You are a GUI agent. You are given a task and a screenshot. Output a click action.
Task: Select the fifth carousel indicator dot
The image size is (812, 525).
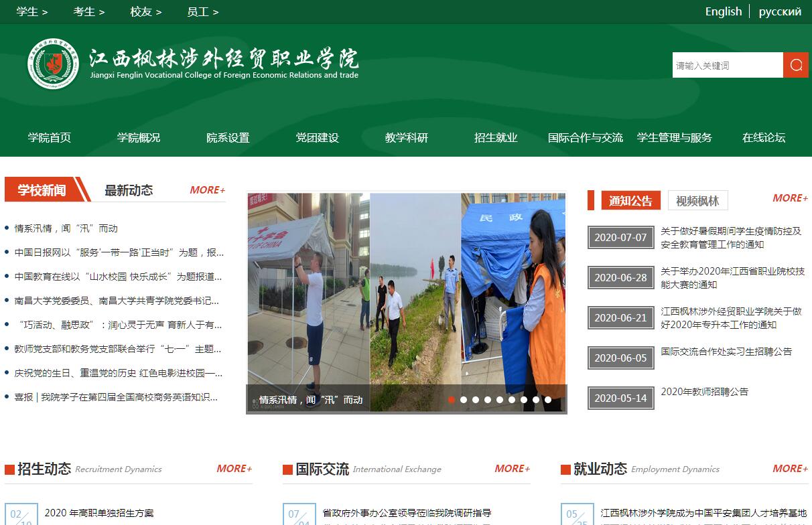pyautogui.click(x=500, y=400)
